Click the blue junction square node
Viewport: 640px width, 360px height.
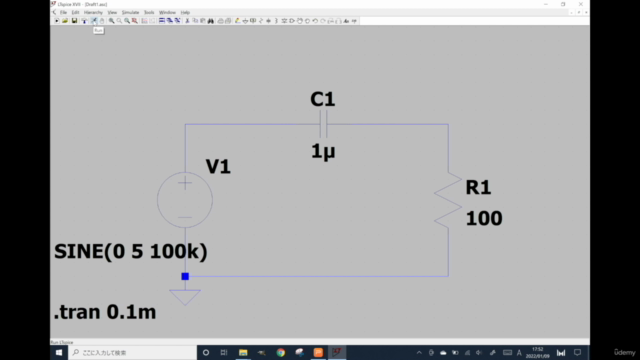click(185, 276)
